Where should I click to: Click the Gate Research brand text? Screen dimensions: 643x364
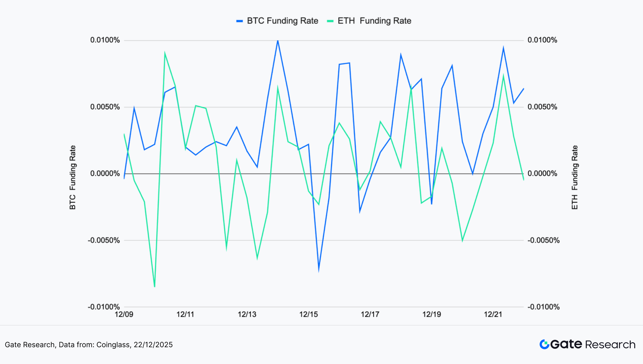point(593,344)
